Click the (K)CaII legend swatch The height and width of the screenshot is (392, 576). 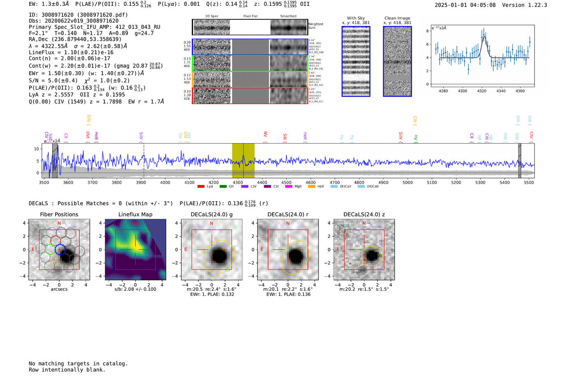[334, 186]
